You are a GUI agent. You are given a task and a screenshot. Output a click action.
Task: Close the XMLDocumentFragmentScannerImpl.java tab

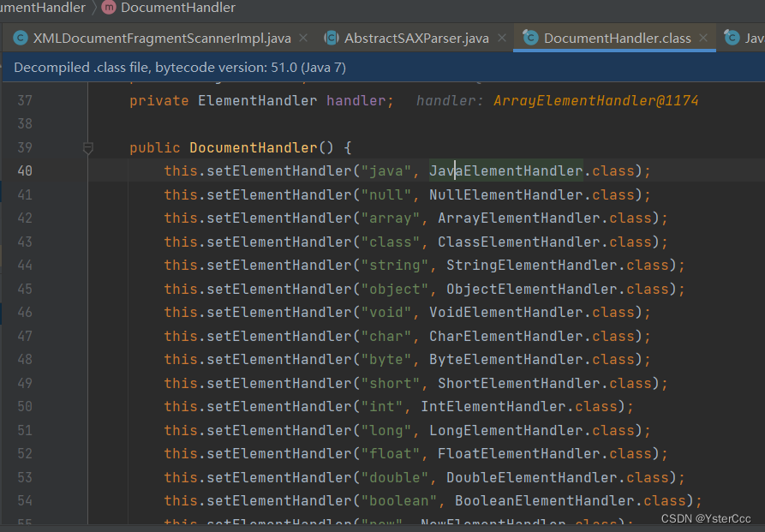(303, 38)
